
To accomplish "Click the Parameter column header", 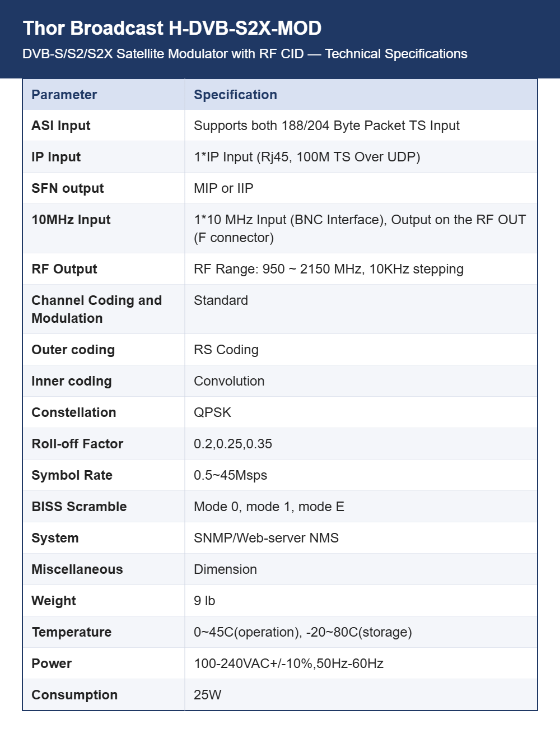I will point(64,95).
